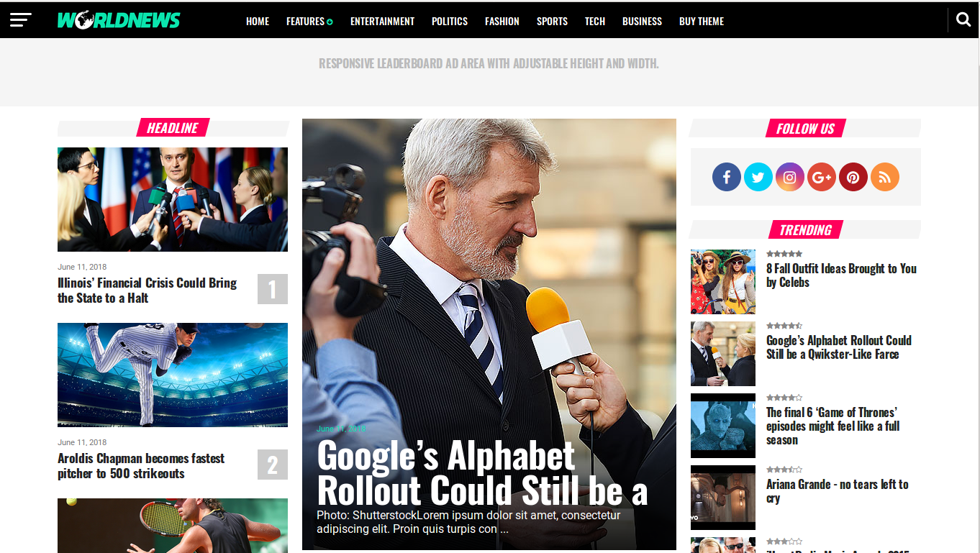This screenshot has width=980, height=553.
Task: Open the Instagram follow icon
Action: [x=790, y=177]
